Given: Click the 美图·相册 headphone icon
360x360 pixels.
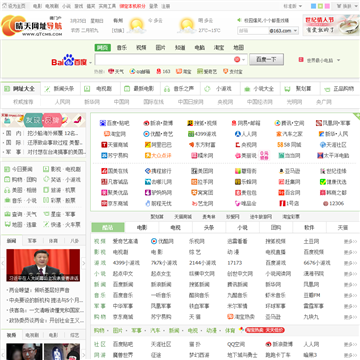Looking at the screenshot, I should 7,190.
